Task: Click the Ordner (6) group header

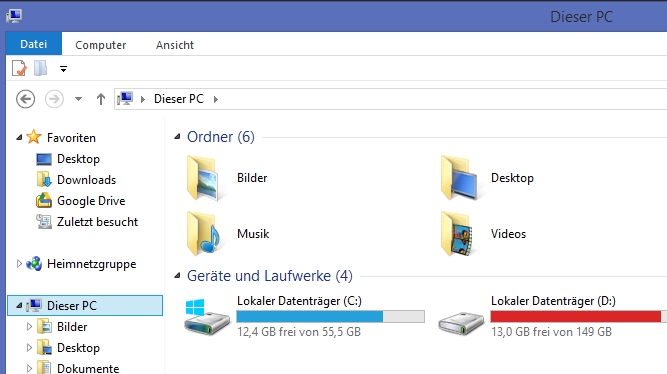Action: pyautogui.click(x=221, y=137)
